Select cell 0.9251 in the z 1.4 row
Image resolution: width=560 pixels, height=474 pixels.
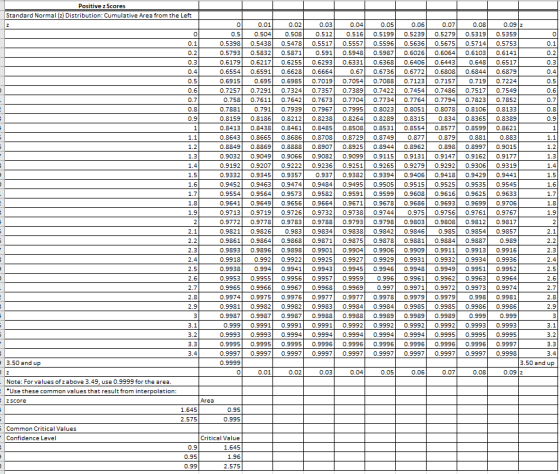coord(349,165)
